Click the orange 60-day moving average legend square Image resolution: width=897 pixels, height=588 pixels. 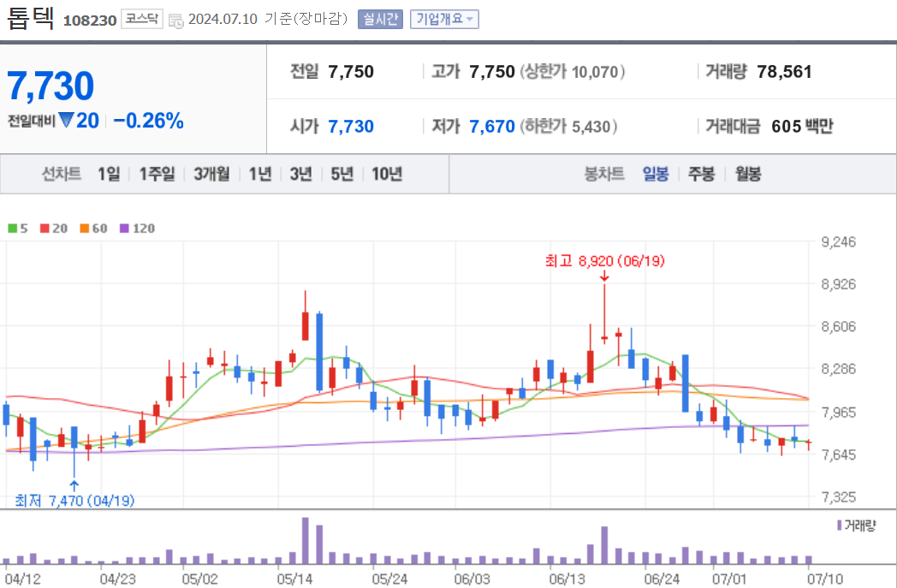tap(85, 229)
